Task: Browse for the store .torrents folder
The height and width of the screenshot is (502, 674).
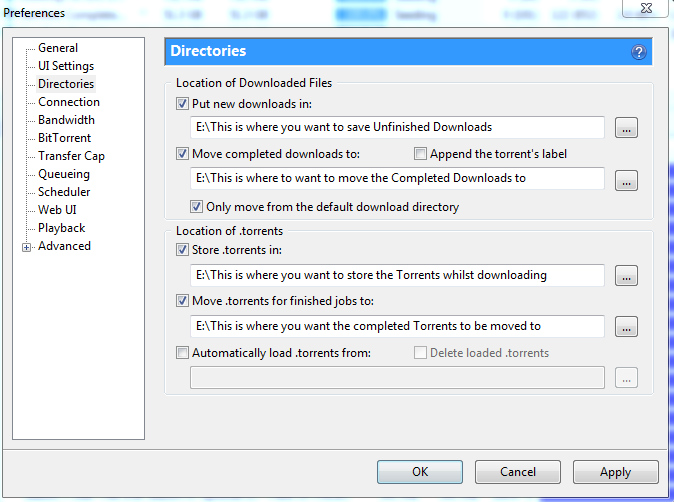Action: 626,276
